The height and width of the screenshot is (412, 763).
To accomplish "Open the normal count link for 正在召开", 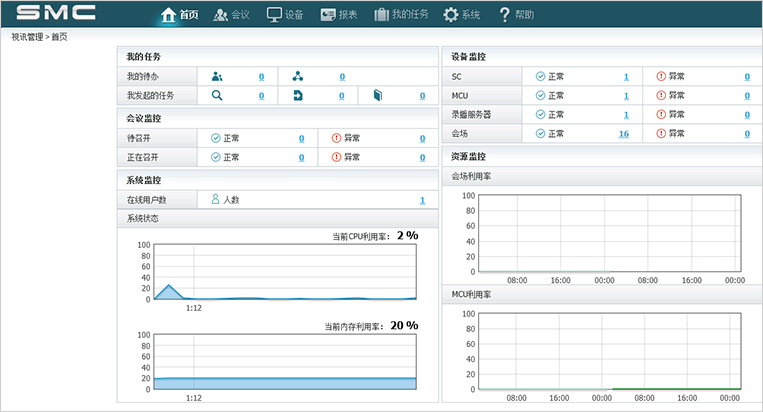I will [x=301, y=158].
